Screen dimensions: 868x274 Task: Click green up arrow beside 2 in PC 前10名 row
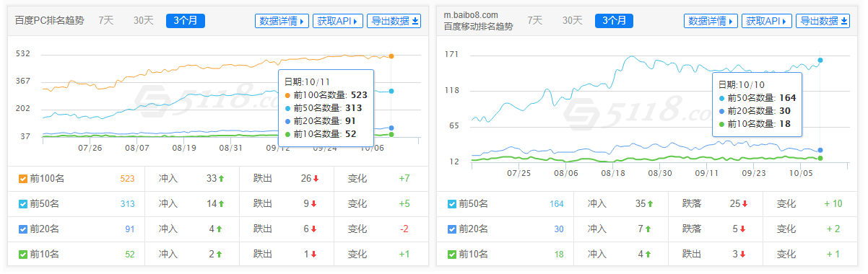(x=219, y=255)
